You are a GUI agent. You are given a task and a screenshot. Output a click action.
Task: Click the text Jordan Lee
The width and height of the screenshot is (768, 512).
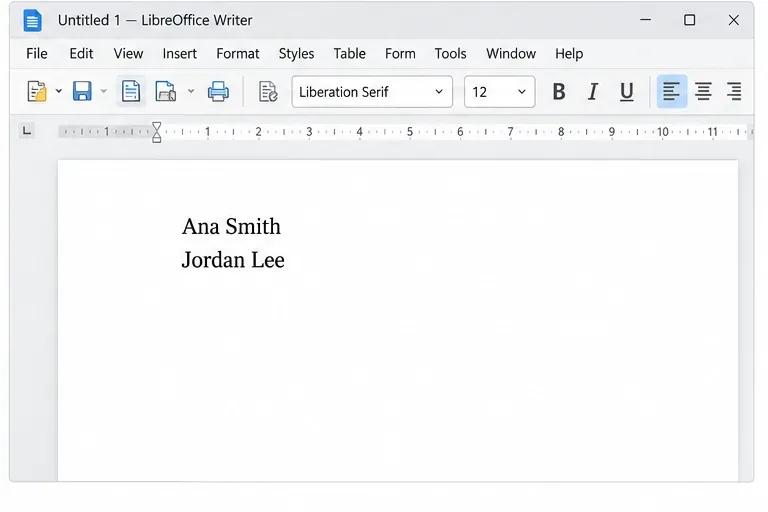point(233,260)
